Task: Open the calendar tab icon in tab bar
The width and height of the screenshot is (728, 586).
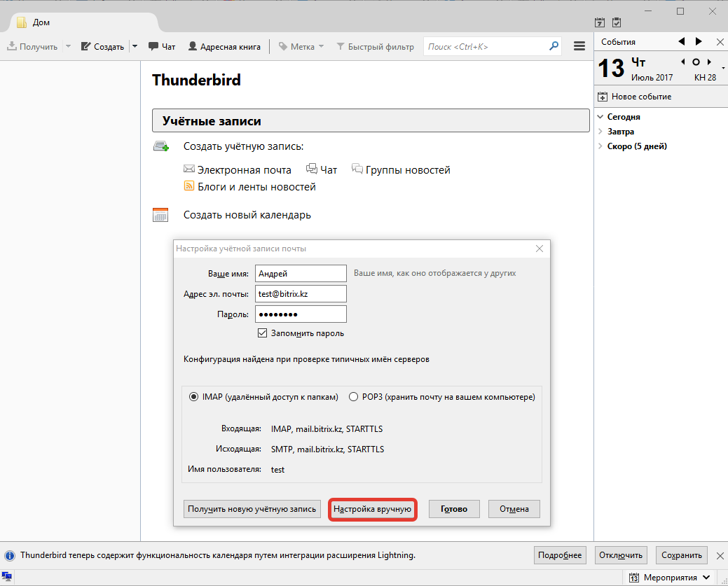Action: point(600,22)
